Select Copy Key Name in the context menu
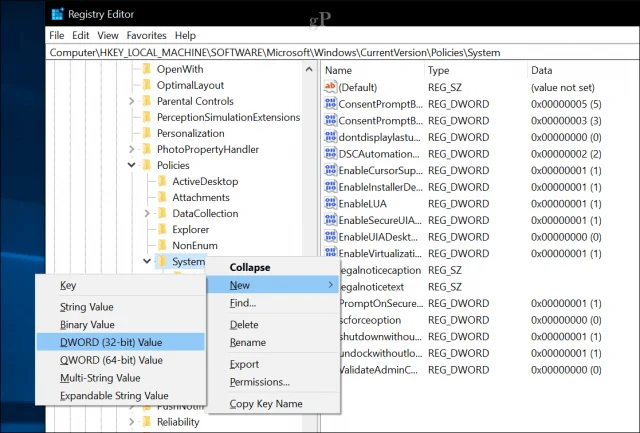 pos(273,403)
